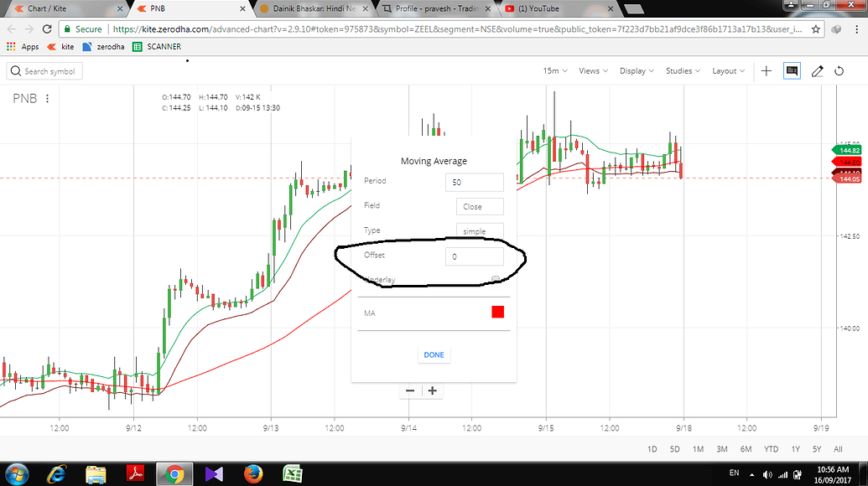Expand the Display dropdown

coord(637,71)
